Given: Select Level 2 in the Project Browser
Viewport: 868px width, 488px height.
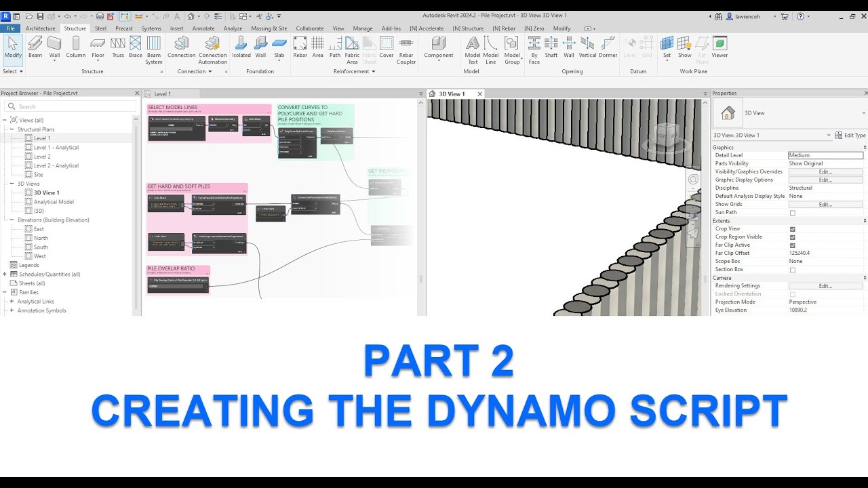Looking at the screenshot, I should coord(42,157).
